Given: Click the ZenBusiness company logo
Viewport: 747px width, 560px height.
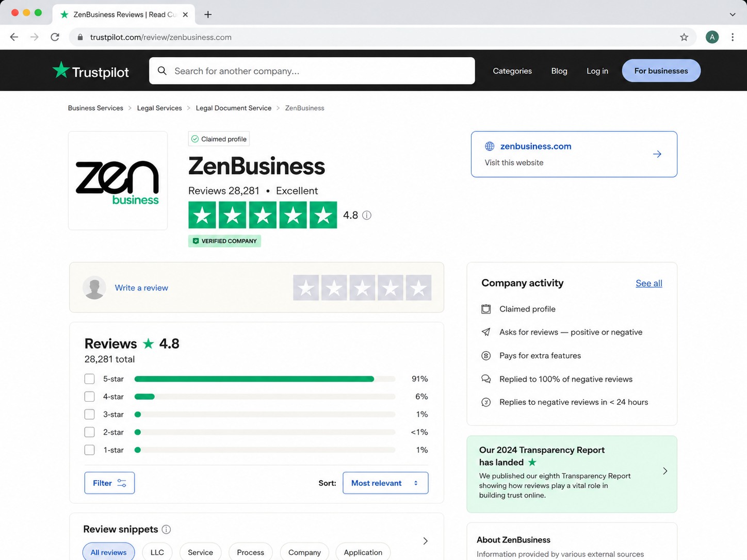Looking at the screenshot, I should pyautogui.click(x=118, y=180).
